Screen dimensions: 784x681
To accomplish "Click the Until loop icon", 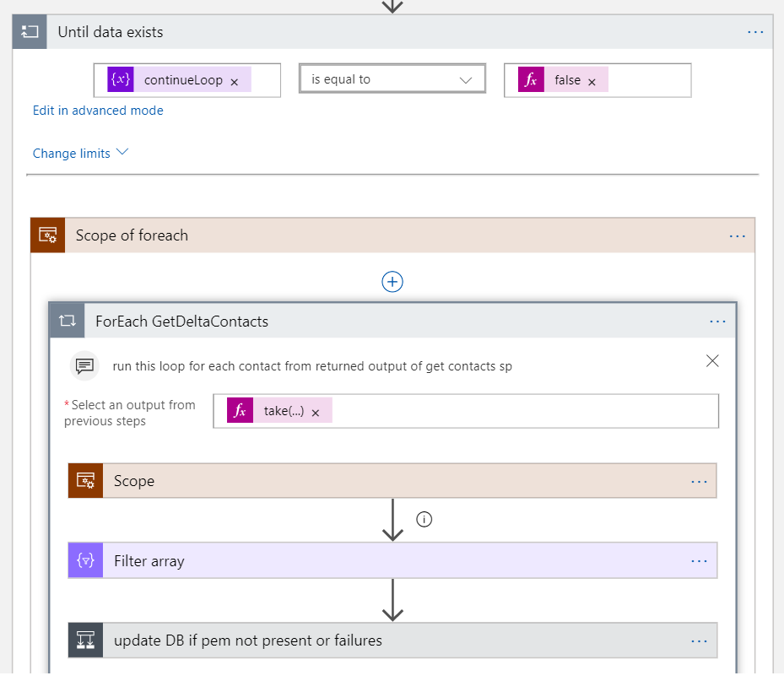I will (x=30, y=32).
